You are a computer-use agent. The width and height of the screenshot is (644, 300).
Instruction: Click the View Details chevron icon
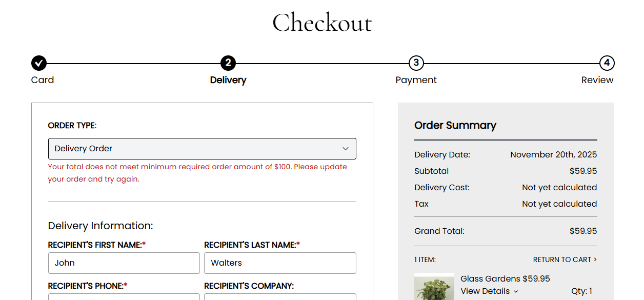pyautogui.click(x=516, y=291)
